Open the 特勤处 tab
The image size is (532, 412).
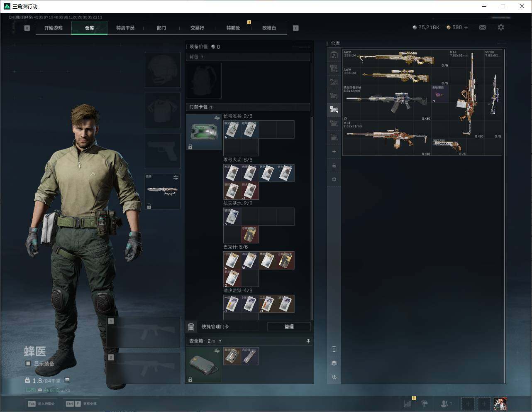[233, 28]
